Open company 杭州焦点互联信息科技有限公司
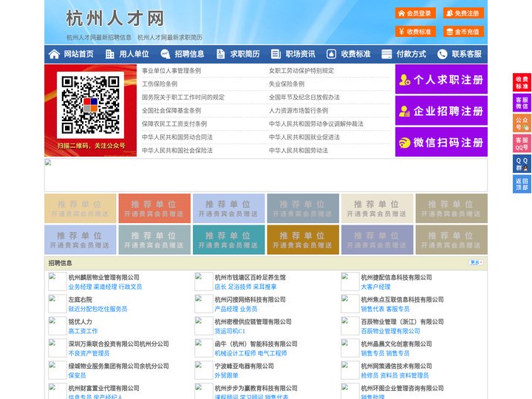 pos(403,299)
